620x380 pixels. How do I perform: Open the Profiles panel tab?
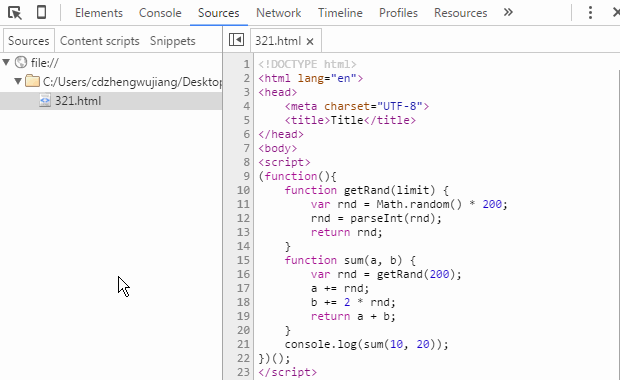pos(398,13)
